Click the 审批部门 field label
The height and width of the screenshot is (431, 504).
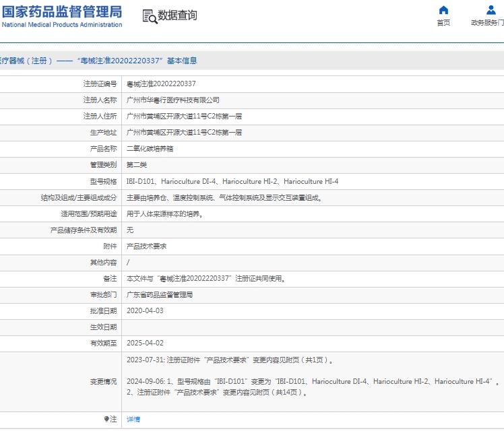(x=104, y=295)
